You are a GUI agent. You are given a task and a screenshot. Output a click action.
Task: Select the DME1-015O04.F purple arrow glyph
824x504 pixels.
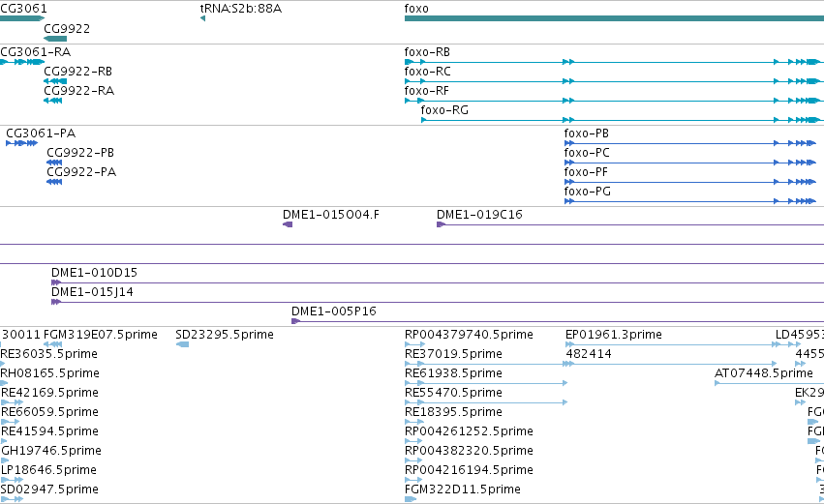point(288,224)
